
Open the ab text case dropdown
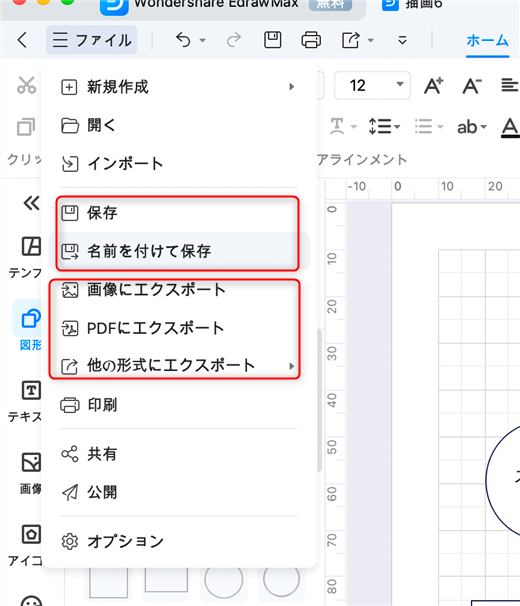[472, 127]
